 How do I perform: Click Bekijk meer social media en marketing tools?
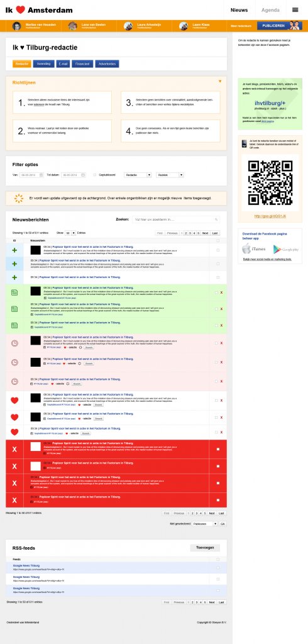point(267,260)
